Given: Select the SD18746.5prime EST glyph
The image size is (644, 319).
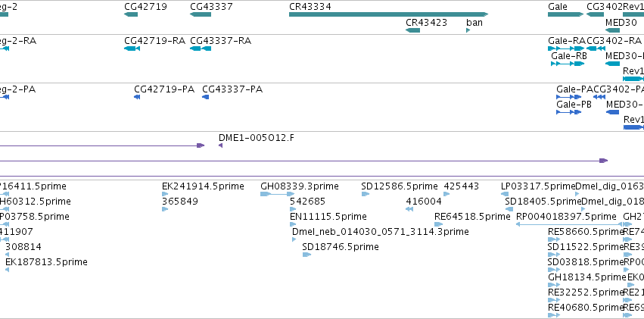Looking at the screenshot, I should 306,255.
